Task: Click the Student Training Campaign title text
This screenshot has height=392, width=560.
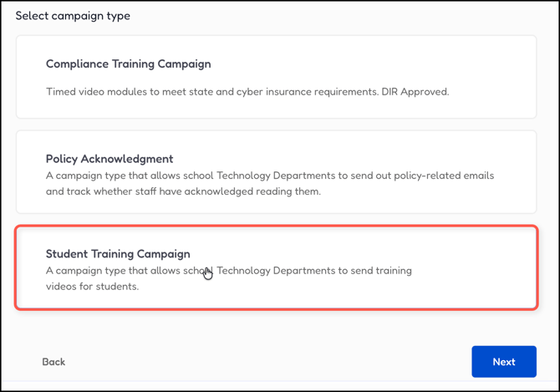Action: [x=118, y=254]
